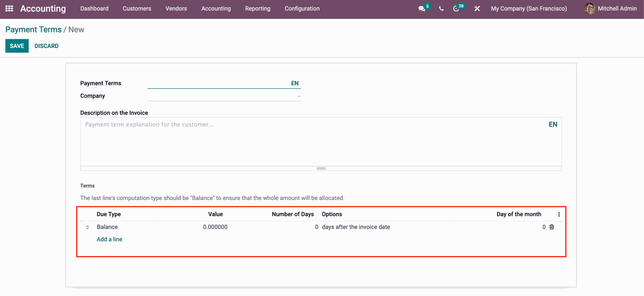Image resolution: width=644 pixels, height=296 pixels.
Task: Open the Reporting menu
Action: (258, 9)
